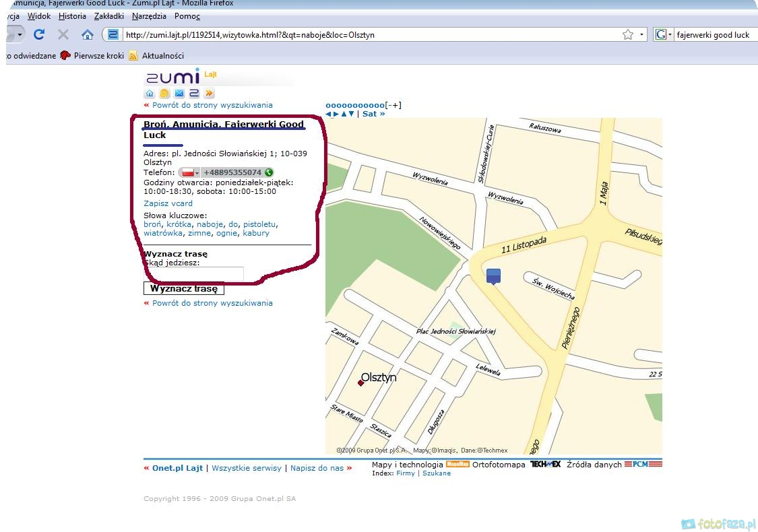Click the Zumi Lajt logo

tap(181, 76)
